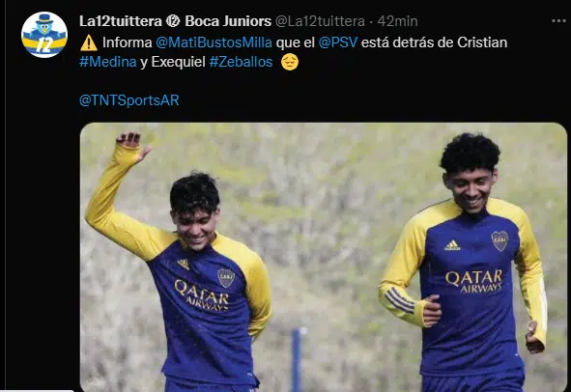Viewport: 571px width, 392px height.
Task: Open the La12tuittera Boca Juniors display name
Action: 175,21
